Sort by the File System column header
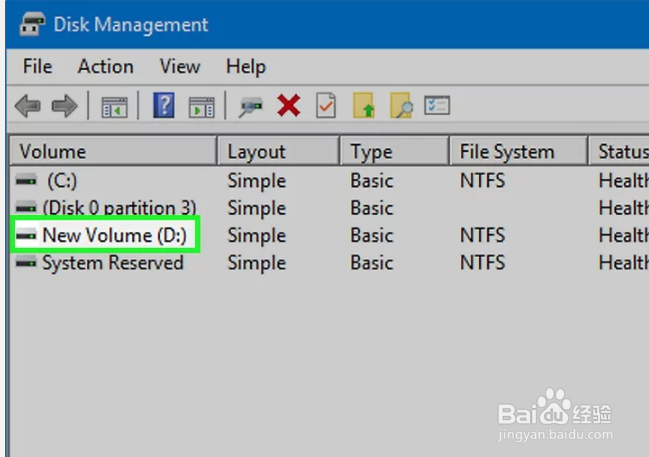The height and width of the screenshot is (457, 649). coord(518,151)
